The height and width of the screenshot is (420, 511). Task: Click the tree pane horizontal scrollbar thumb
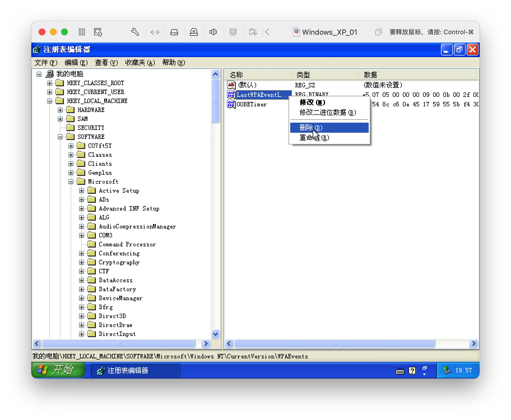pos(119,344)
